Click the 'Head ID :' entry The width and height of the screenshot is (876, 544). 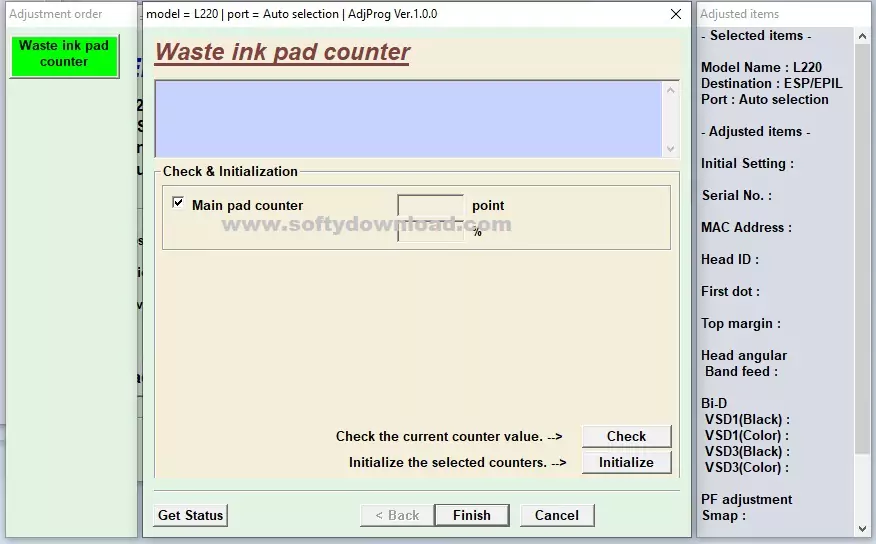tap(730, 260)
